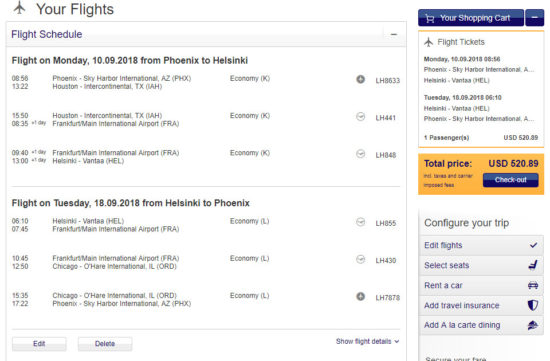Click the airline icon next to LH855
The image size is (550, 361).
coord(360,222)
